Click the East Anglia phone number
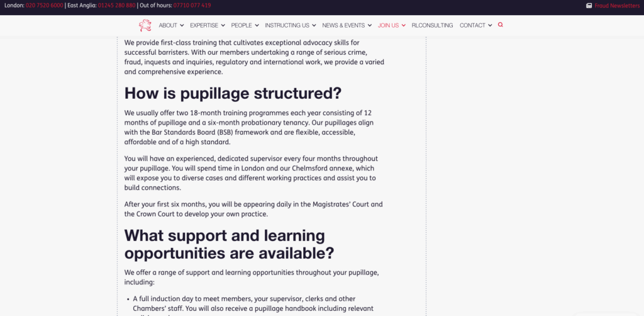 click(x=116, y=5)
